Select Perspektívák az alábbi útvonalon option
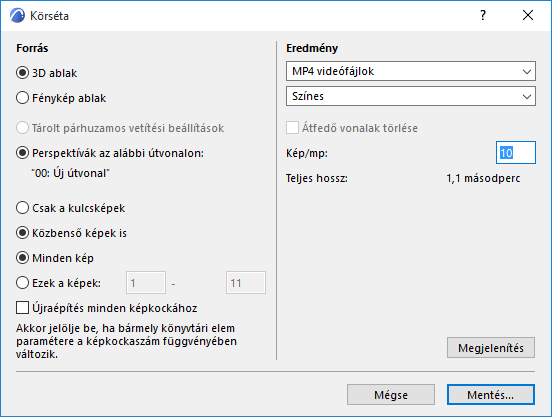 point(23,153)
